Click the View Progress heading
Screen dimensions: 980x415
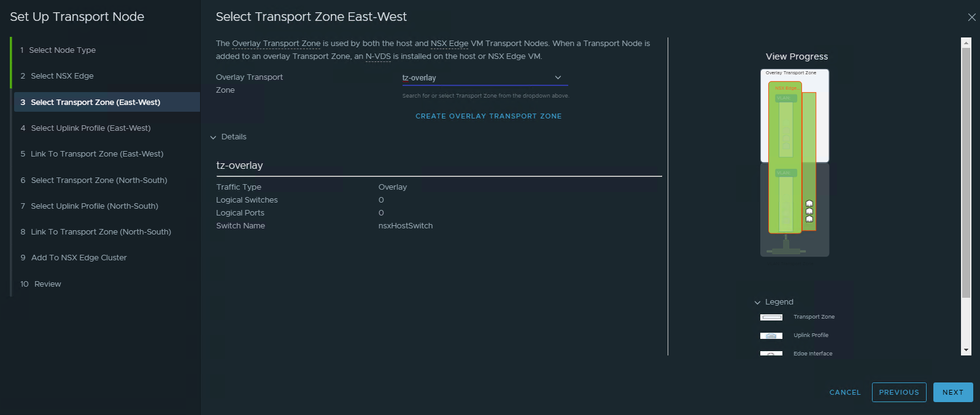click(797, 56)
